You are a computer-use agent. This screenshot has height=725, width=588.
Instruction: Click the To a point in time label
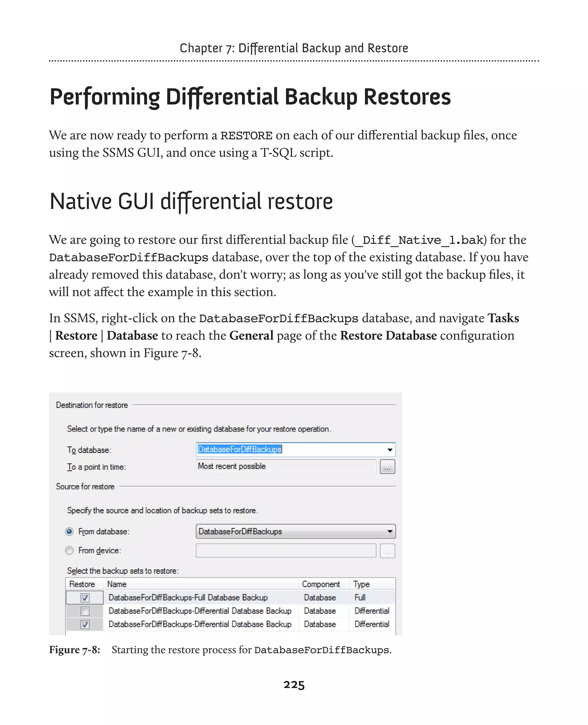click(x=96, y=467)
